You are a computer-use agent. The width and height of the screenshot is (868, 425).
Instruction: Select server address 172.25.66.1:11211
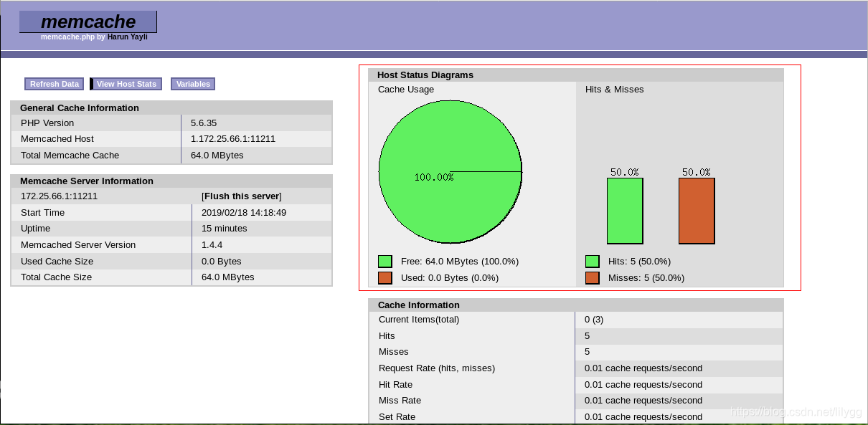point(59,196)
